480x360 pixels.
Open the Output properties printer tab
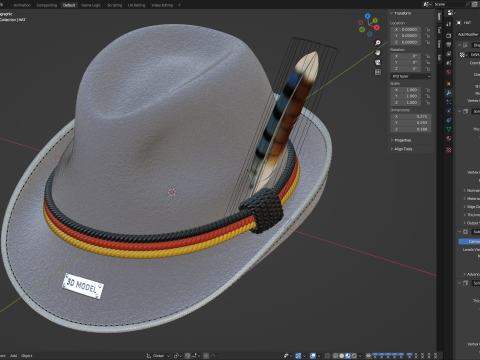pyautogui.click(x=449, y=44)
